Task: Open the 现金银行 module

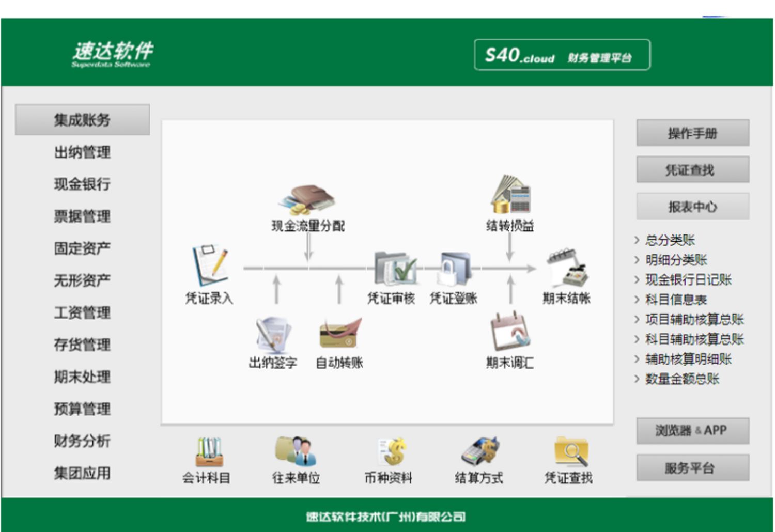Action: click(82, 184)
